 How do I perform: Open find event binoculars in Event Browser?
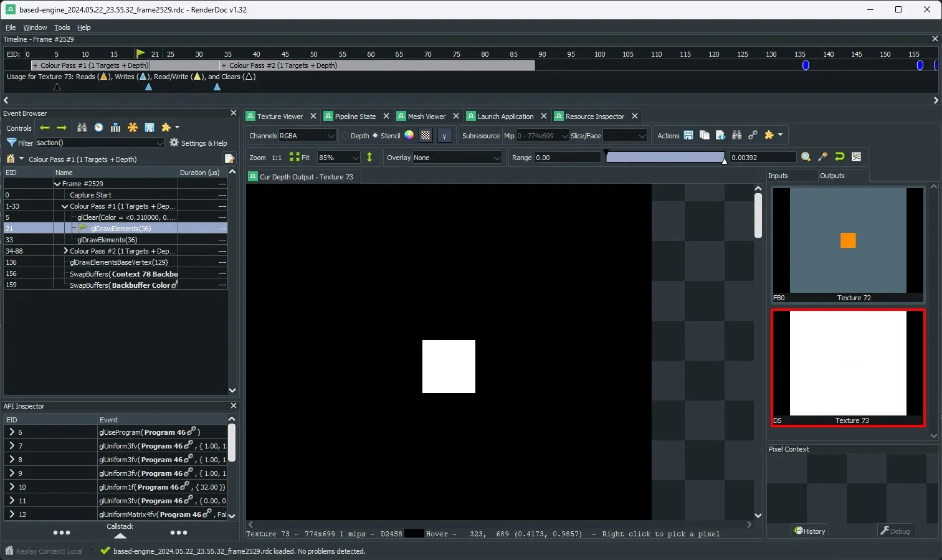point(82,128)
